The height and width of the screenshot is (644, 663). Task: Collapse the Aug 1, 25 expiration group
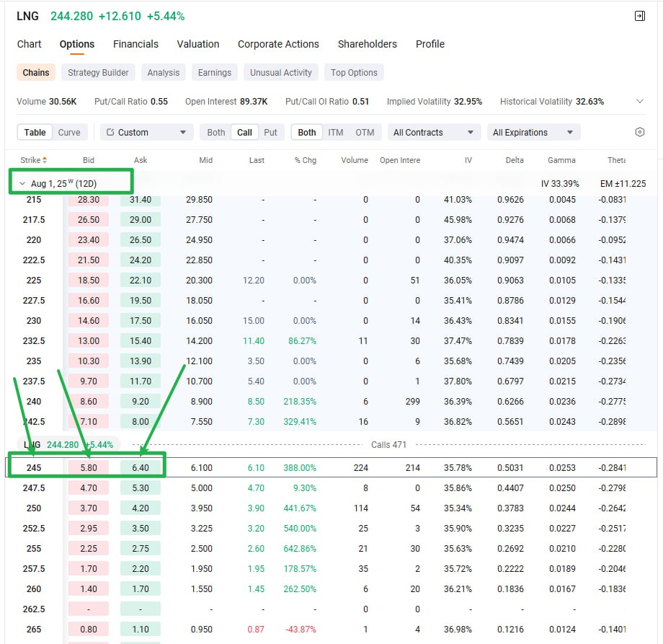point(22,184)
